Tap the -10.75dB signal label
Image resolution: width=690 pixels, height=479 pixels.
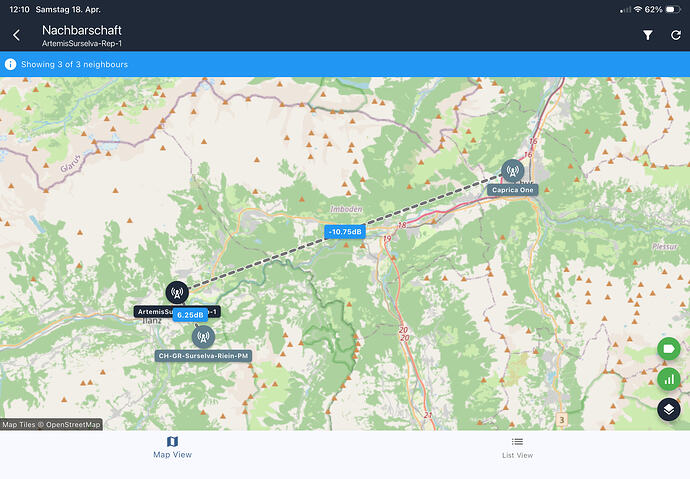pos(346,232)
